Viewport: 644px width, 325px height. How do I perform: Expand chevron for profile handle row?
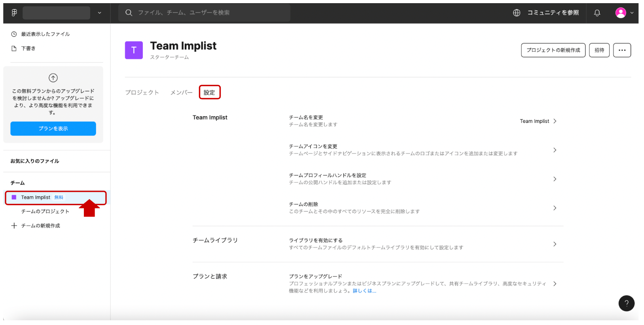tap(555, 179)
